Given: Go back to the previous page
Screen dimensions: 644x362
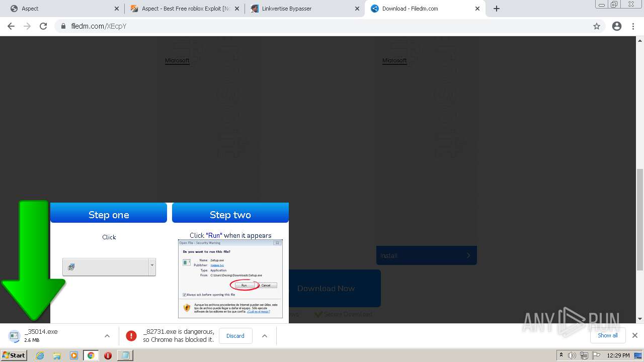Looking at the screenshot, I should coord(11,26).
